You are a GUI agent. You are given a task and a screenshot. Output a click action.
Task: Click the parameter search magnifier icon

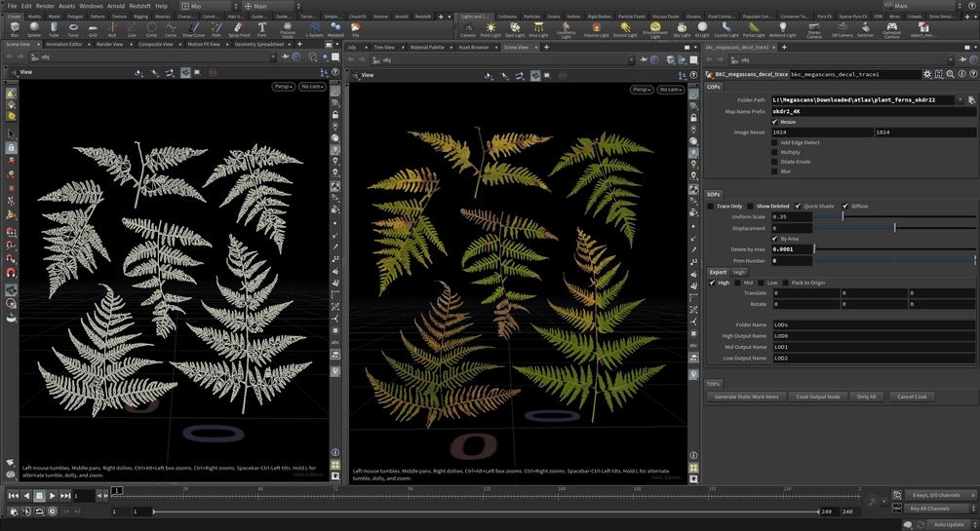950,74
